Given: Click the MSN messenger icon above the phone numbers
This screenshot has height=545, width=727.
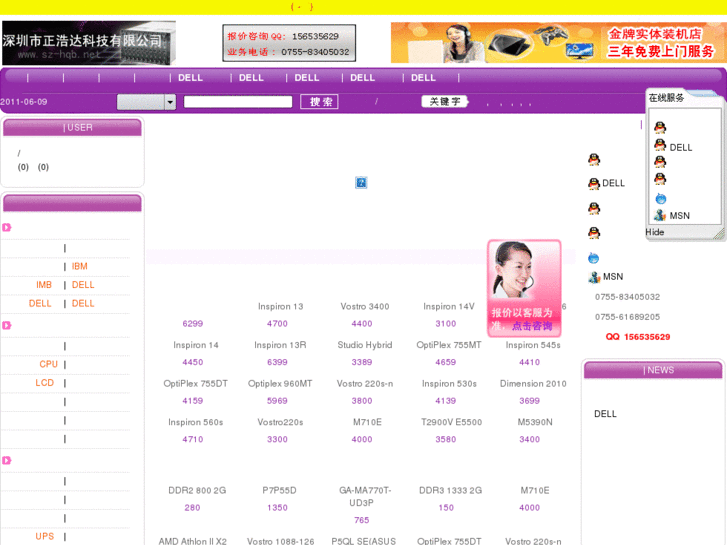Looking at the screenshot, I should [594, 277].
